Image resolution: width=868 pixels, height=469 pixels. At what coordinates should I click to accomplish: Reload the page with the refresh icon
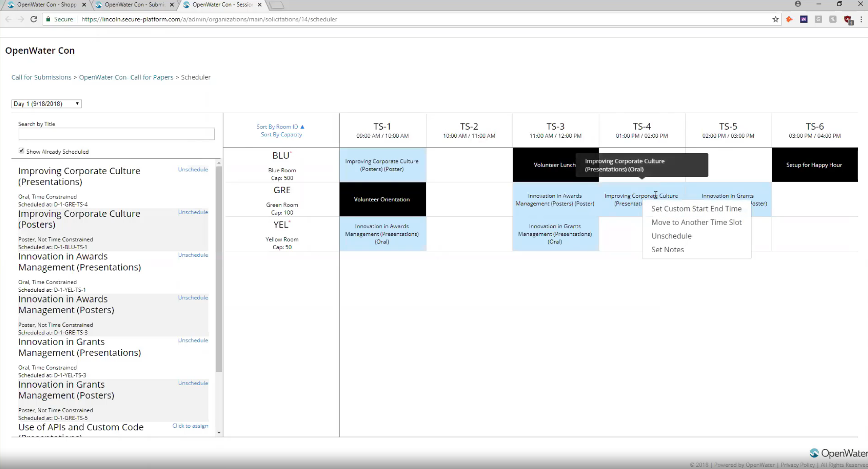coord(33,19)
